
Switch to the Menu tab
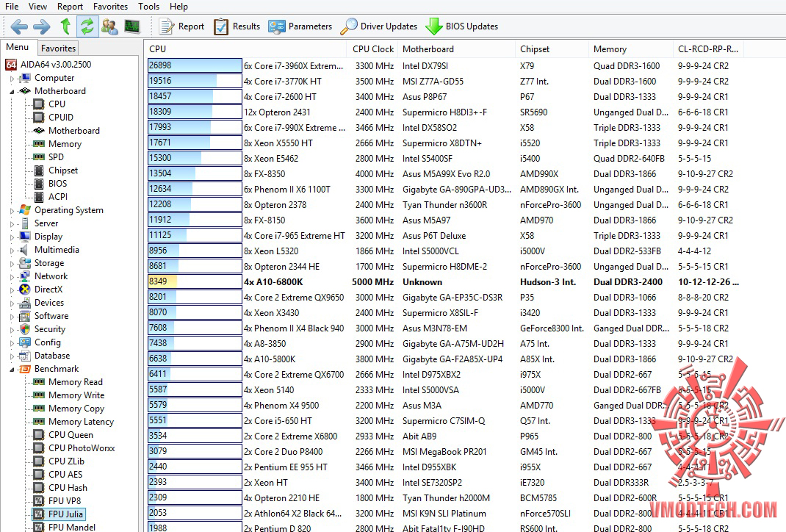point(18,47)
